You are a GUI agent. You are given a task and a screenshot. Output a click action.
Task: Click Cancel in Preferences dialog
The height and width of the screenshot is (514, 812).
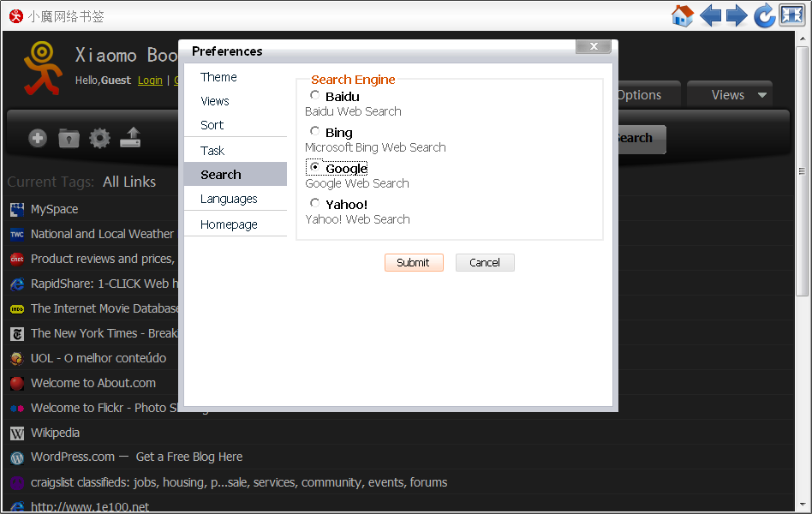[485, 263]
